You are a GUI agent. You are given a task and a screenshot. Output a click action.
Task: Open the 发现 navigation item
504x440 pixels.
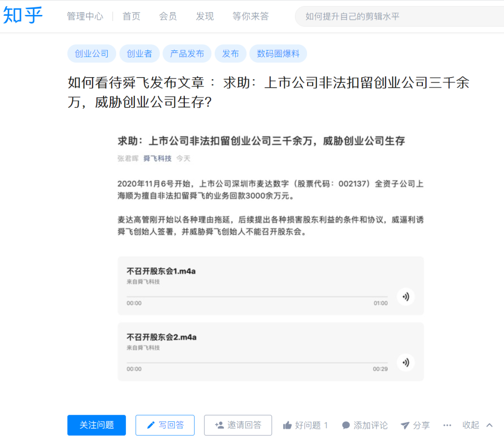click(x=205, y=16)
